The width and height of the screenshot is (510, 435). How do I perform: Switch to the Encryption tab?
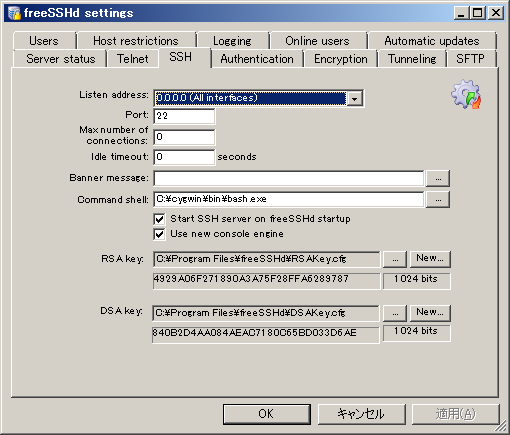341,59
